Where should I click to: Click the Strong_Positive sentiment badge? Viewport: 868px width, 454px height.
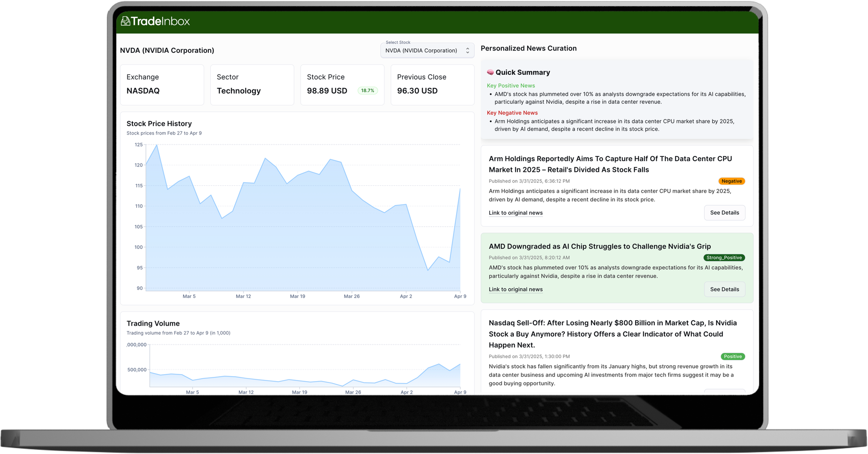click(x=724, y=258)
